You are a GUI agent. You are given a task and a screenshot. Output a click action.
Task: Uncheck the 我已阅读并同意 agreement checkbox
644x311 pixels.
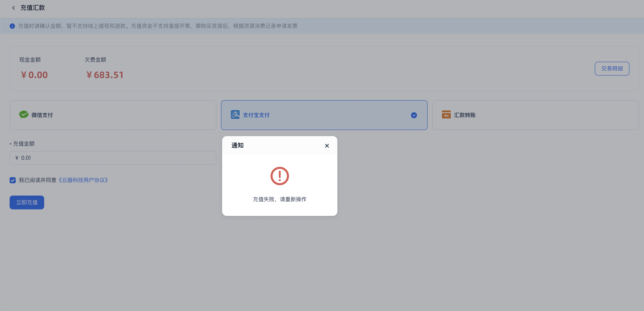point(13,180)
